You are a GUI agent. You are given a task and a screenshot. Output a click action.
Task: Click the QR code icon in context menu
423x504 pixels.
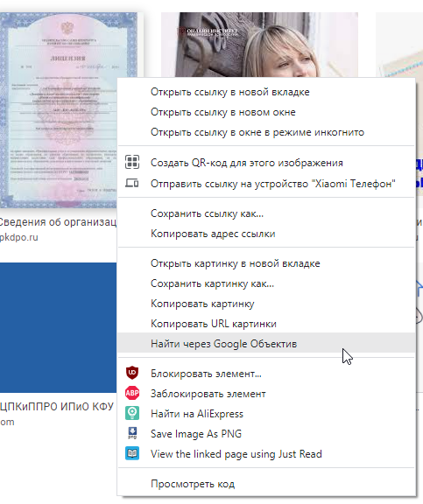(x=132, y=162)
